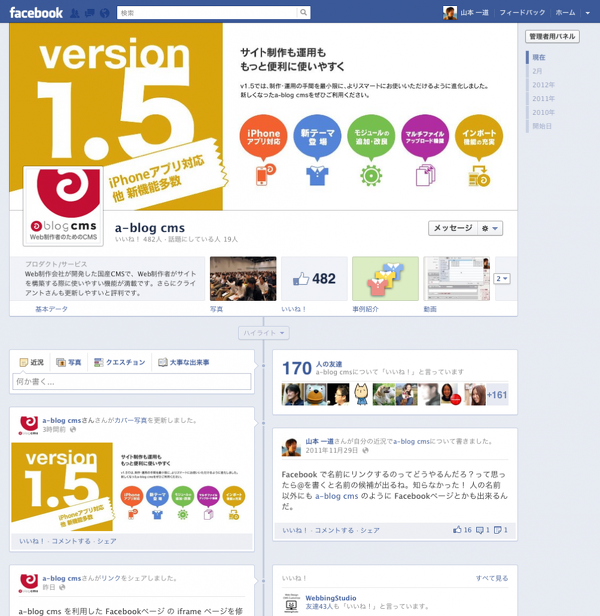Click a-blog cms name in the リンクをシェア post
The image size is (600, 616).
pyautogui.click(x=62, y=578)
